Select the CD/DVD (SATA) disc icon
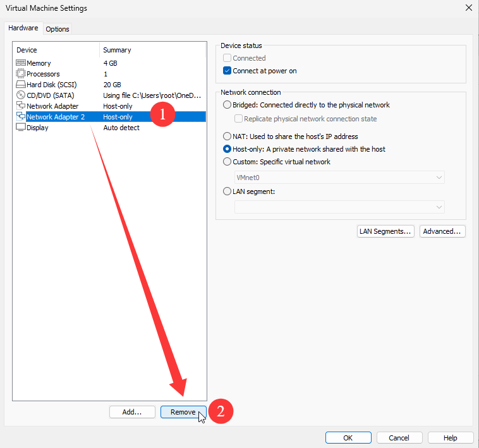The image size is (479, 448). pyautogui.click(x=20, y=95)
